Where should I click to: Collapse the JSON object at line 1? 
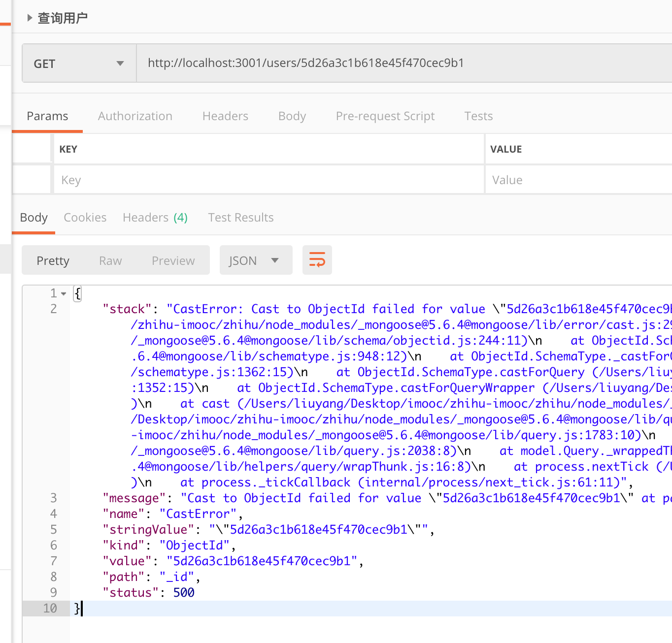click(64, 294)
